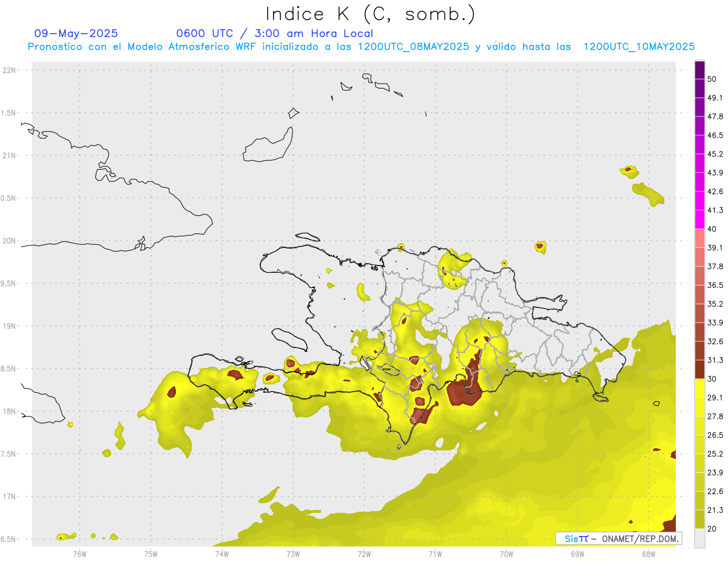
Task: Click the color bar label "35.2"
Action: point(715,304)
